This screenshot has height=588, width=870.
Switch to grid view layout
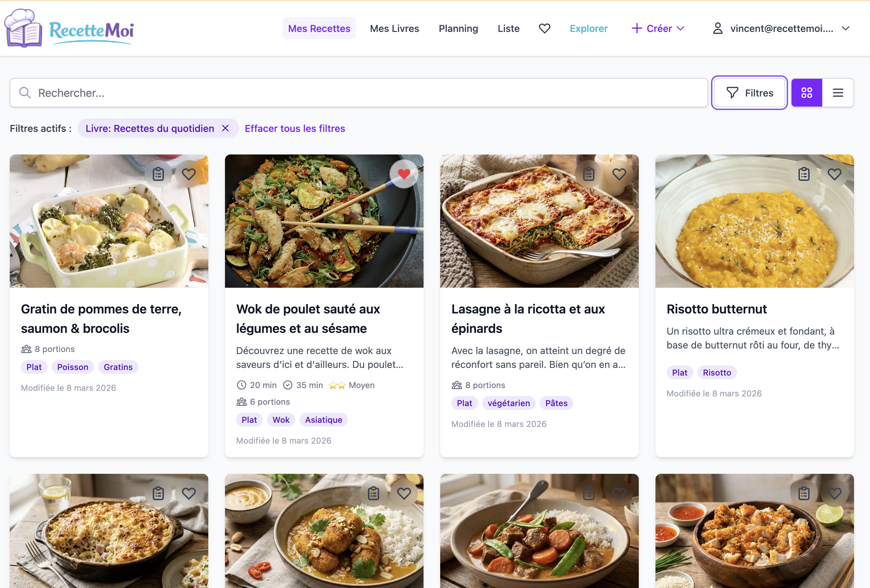point(807,92)
